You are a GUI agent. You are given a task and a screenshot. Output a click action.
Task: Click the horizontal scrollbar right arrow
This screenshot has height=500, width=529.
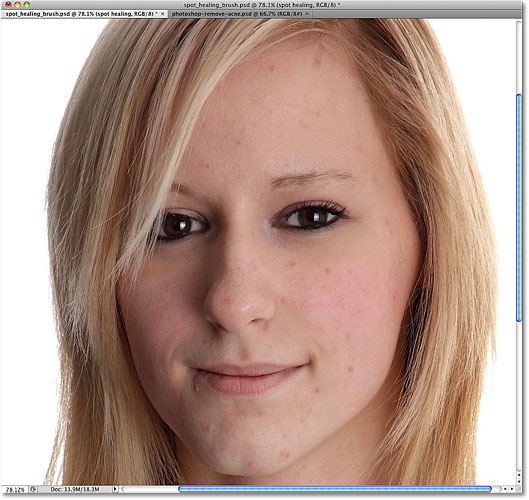[x=512, y=489]
